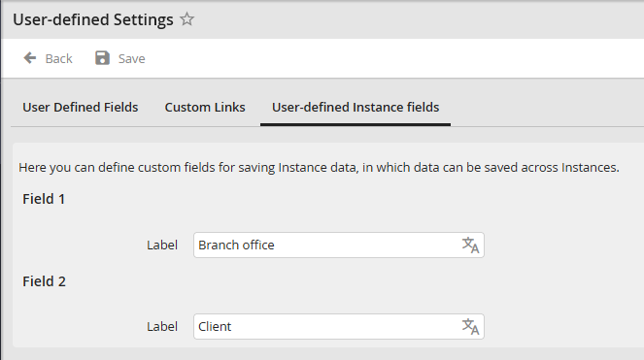Click the Save floppy disk icon

click(x=102, y=58)
